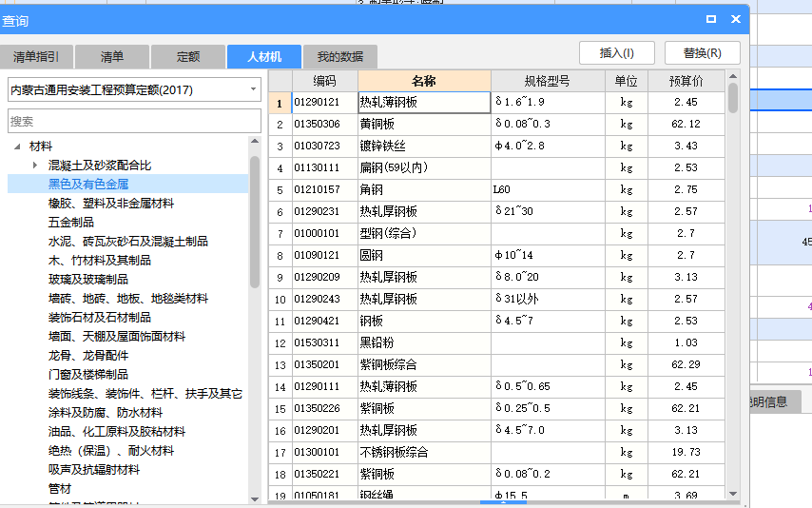The width and height of the screenshot is (812, 508).
Task: Select 木、竹材料及其制品 category
Action: [x=100, y=261]
